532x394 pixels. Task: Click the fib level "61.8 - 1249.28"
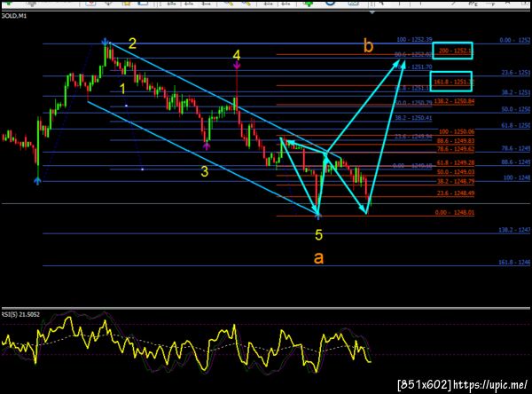(456, 162)
